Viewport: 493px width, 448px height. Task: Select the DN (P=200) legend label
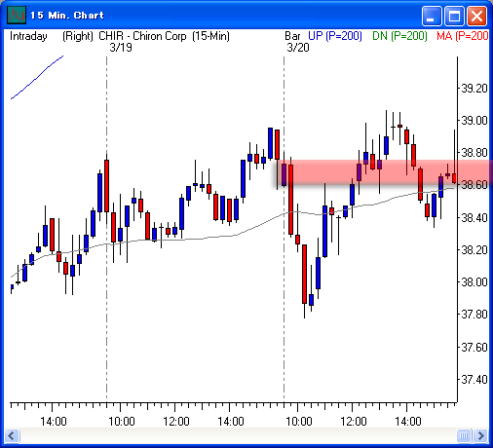[399, 36]
